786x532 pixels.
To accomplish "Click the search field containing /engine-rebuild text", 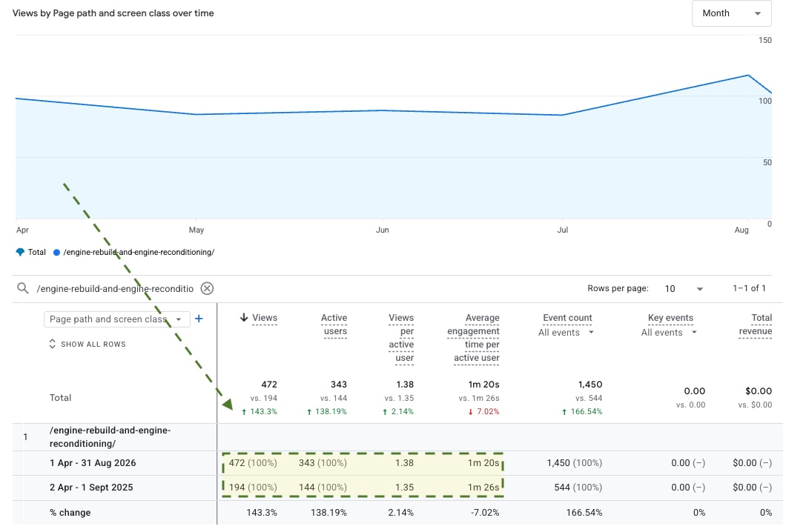I will (115, 288).
